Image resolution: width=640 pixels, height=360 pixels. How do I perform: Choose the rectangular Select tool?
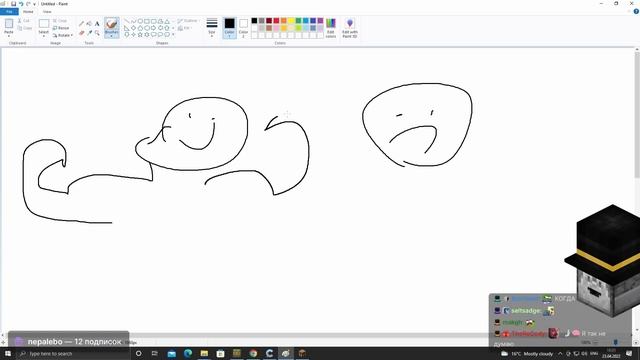pyautogui.click(x=44, y=24)
